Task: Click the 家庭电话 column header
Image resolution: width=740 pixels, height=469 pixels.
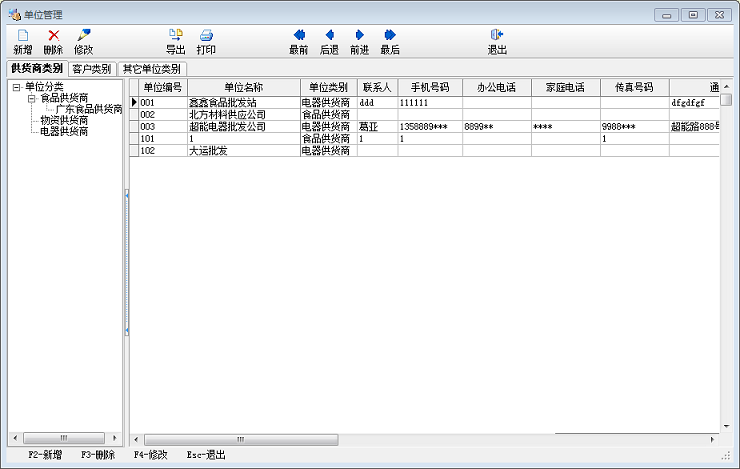Action: [x=565, y=87]
